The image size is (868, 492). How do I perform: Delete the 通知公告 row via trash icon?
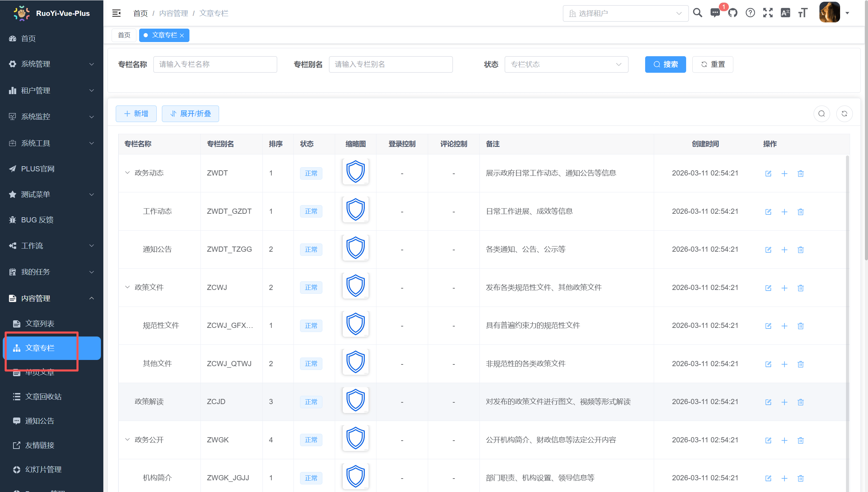coord(800,249)
